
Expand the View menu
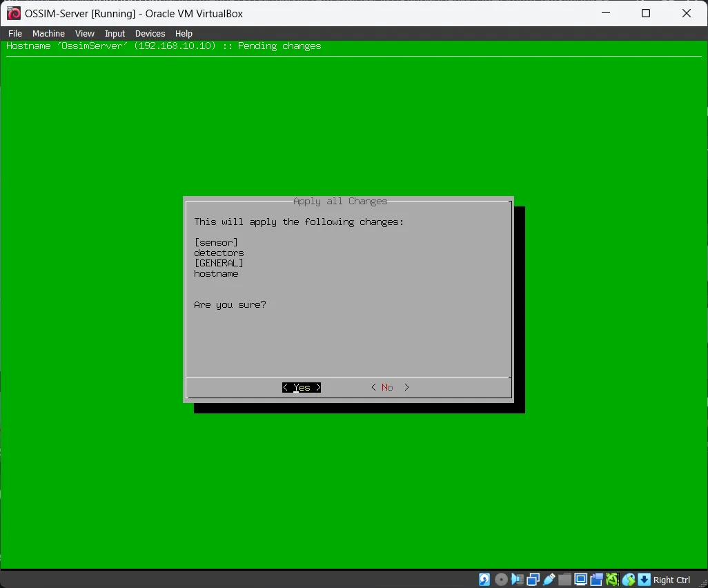point(85,33)
